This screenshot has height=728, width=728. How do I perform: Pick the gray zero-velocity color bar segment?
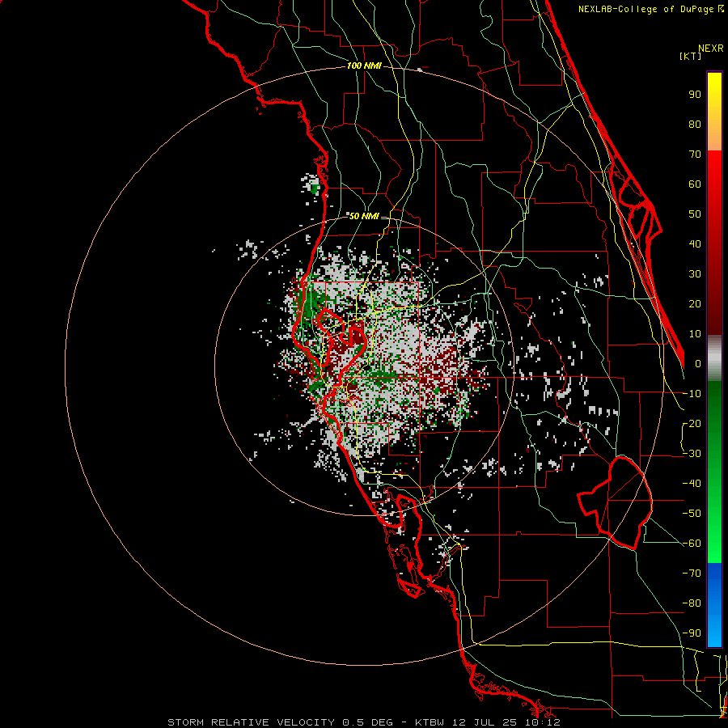[714, 358]
